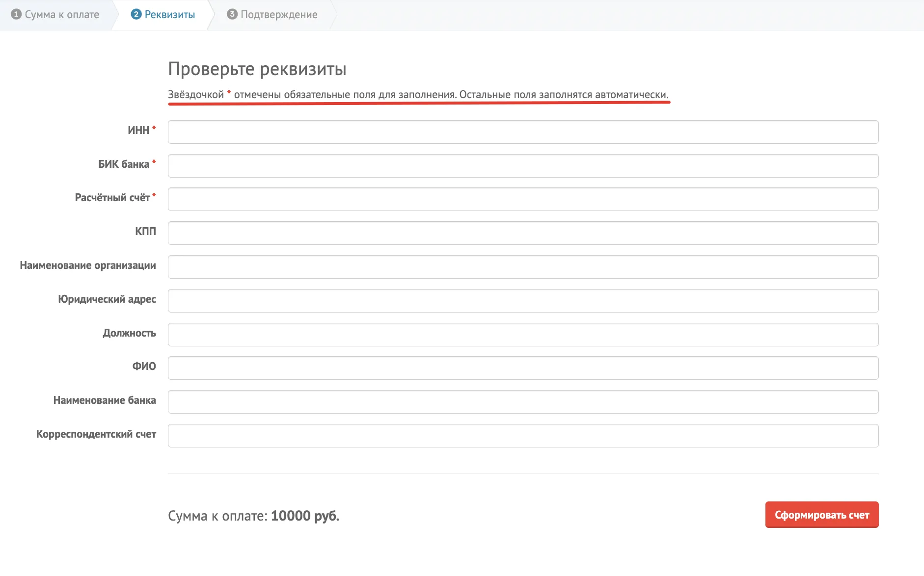This screenshot has height=576, width=924.
Task: Click into the Расчётный счёт field
Action: (x=523, y=199)
